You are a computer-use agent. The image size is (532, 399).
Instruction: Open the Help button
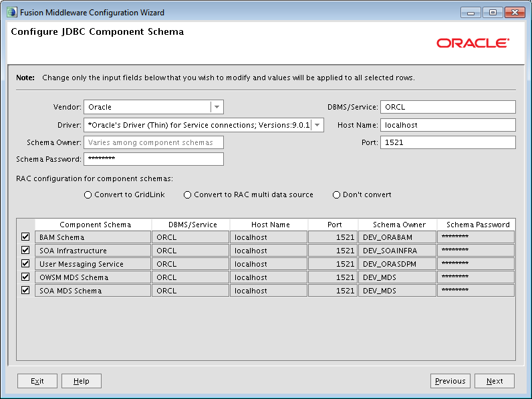(82, 381)
